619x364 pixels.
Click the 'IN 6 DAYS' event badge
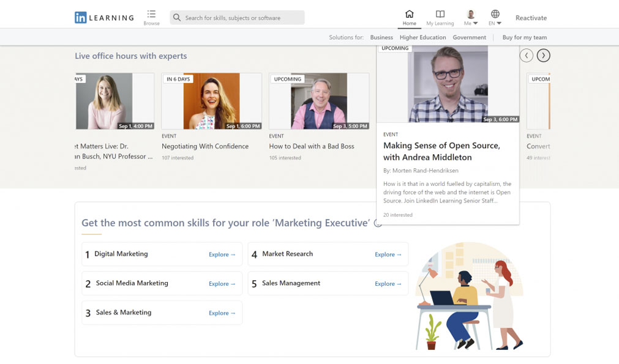[x=178, y=79]
